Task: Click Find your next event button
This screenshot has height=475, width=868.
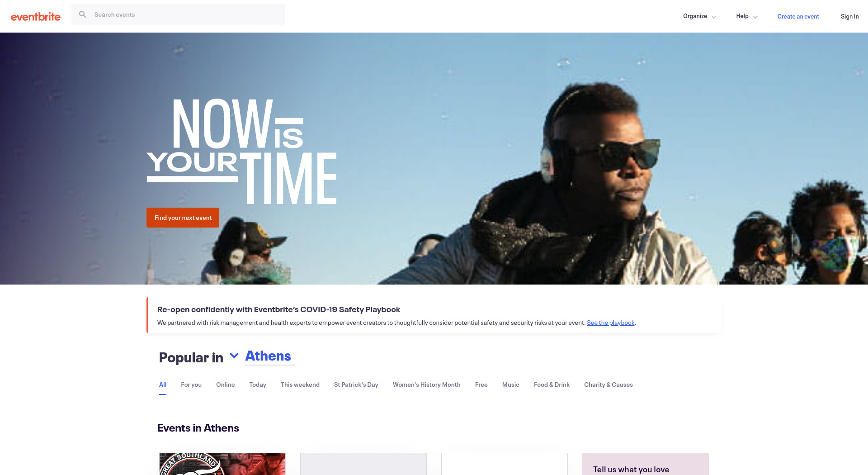Action: click(183, 218)
